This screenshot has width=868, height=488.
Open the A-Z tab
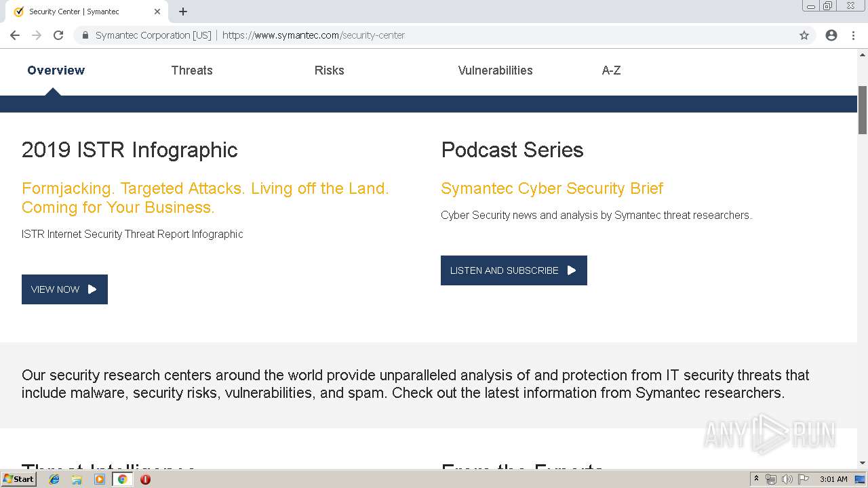click(x=612, y=70)
